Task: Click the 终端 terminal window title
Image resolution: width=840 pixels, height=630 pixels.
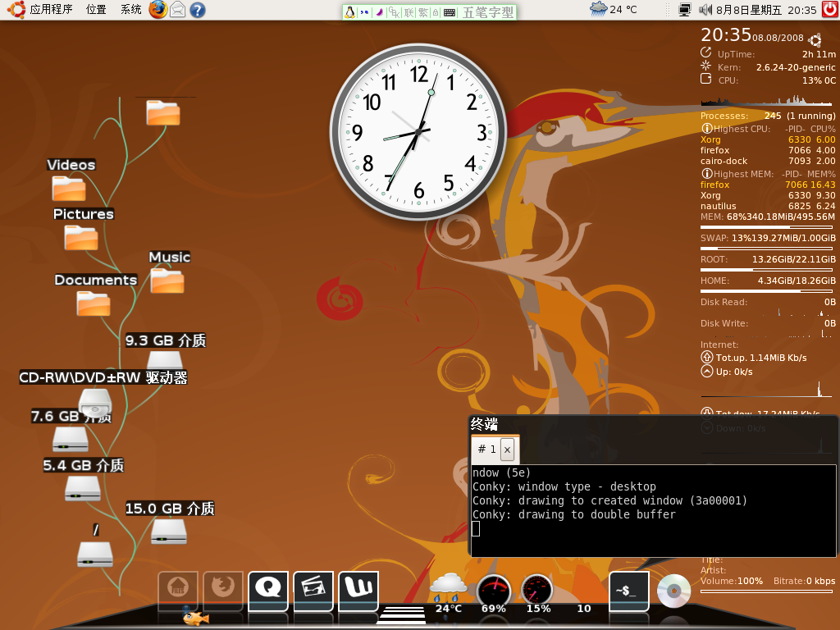Action: click(x=484, y=424)
